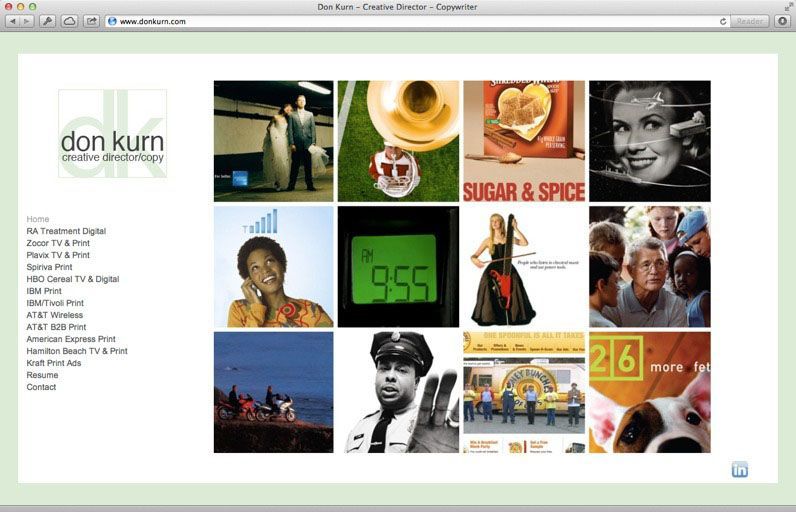
Task: Click the Share icon in toolbar
Action: [91, 21]
